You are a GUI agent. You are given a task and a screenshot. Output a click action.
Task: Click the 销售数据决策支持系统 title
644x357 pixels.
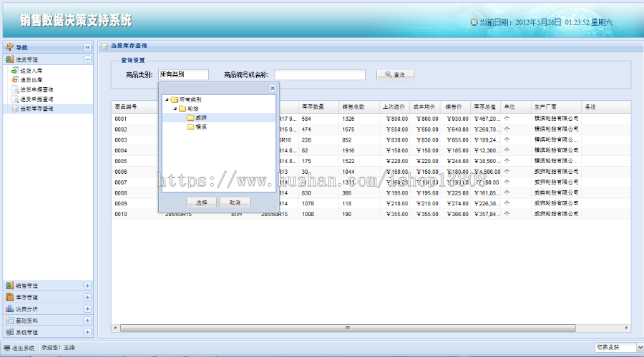[x=76, y=21]
